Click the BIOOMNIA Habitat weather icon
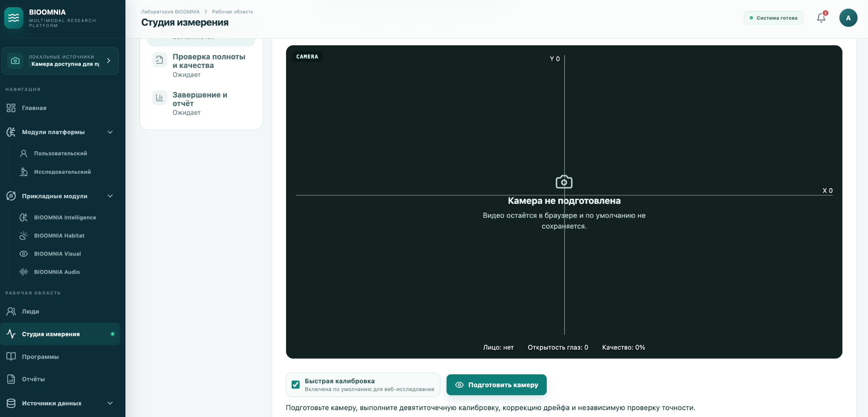 tap(24, 236)
